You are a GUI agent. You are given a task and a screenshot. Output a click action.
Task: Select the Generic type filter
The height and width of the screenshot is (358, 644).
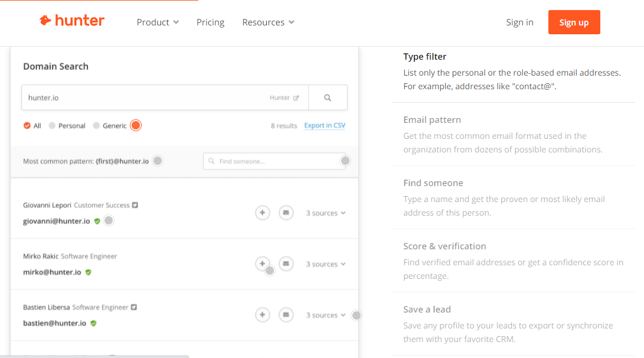coord(110,126)
